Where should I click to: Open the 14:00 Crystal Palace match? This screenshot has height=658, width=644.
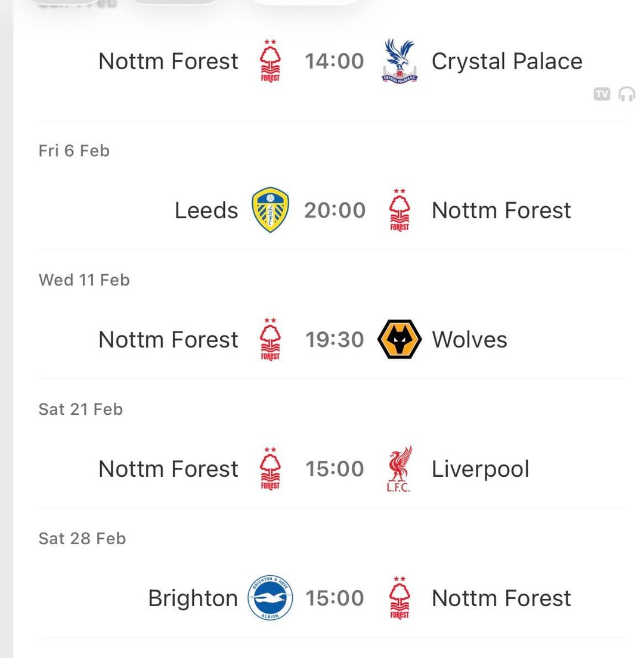click(335, 61)
